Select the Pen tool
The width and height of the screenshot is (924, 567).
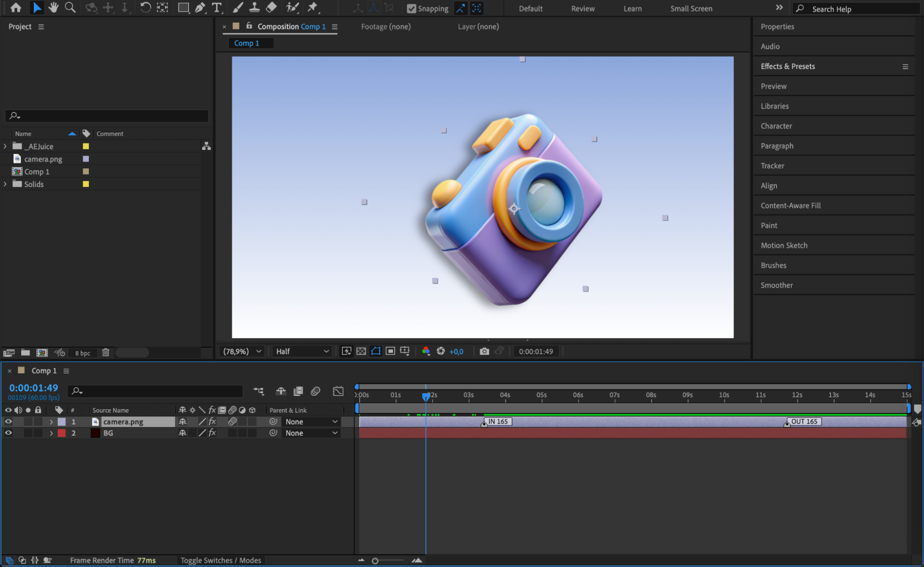click(200, 7)
